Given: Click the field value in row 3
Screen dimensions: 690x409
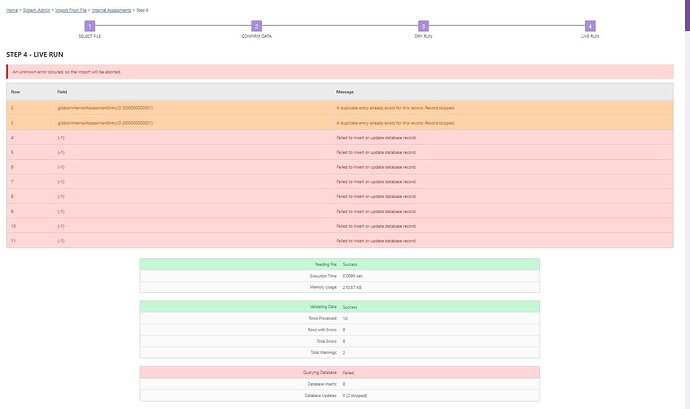Looking at the screenshot, I should click(x=105, y=122).
